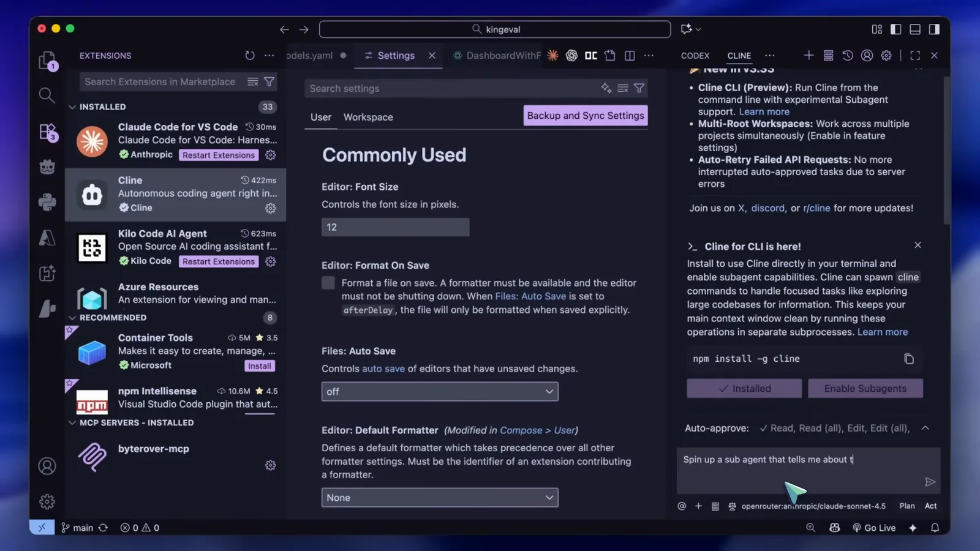Expand the Auto-approve options chevron
Viewport: 980px width, 551px height.
(x=925, y=428)
